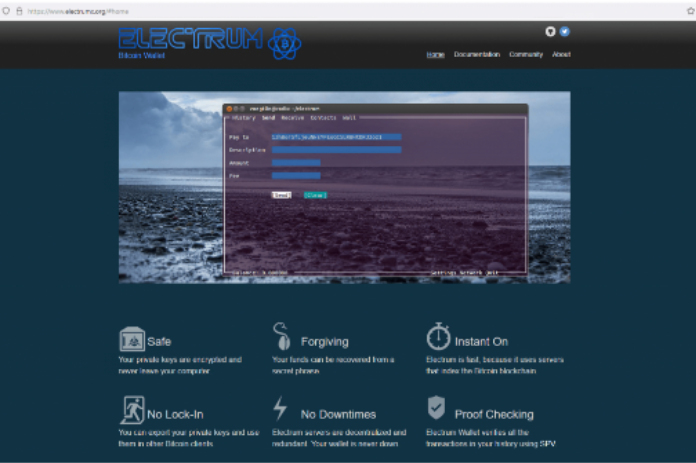Click the Forgiving heading

324,342
